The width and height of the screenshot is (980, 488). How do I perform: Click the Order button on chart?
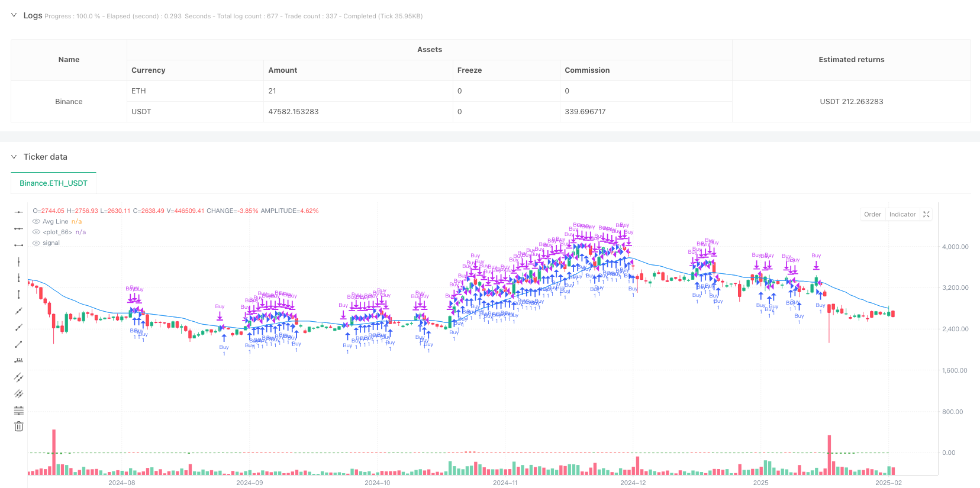872,215
